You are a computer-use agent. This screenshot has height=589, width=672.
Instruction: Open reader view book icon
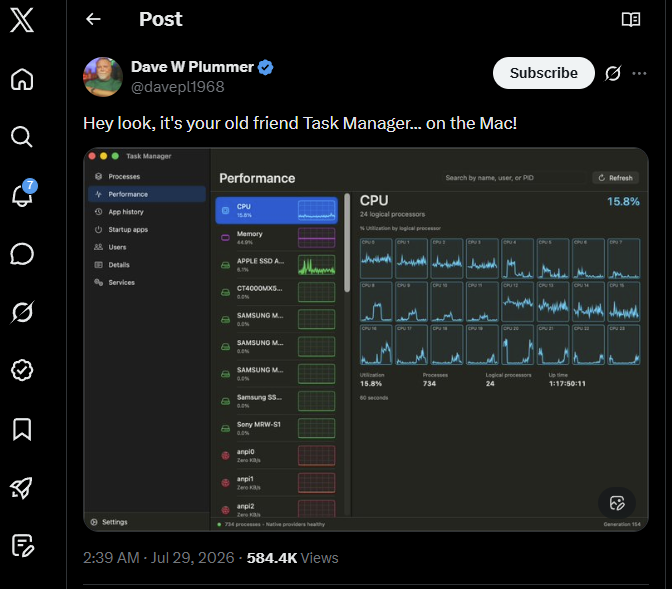631,19
